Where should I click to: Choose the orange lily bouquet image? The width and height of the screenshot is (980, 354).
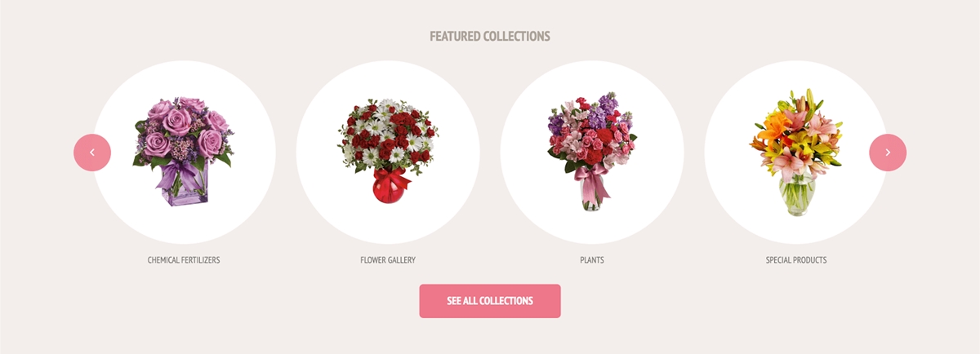coord(796,153)
